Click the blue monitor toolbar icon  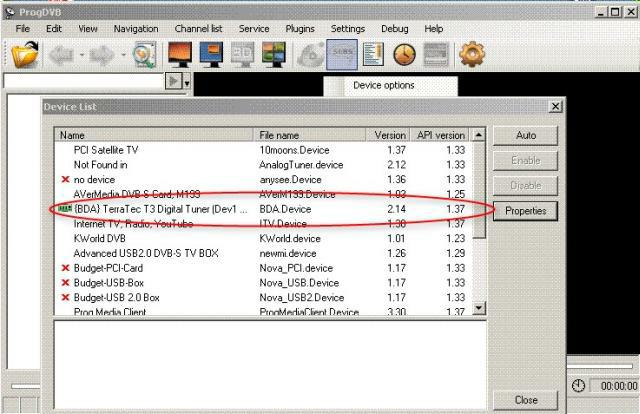[210, 55]
